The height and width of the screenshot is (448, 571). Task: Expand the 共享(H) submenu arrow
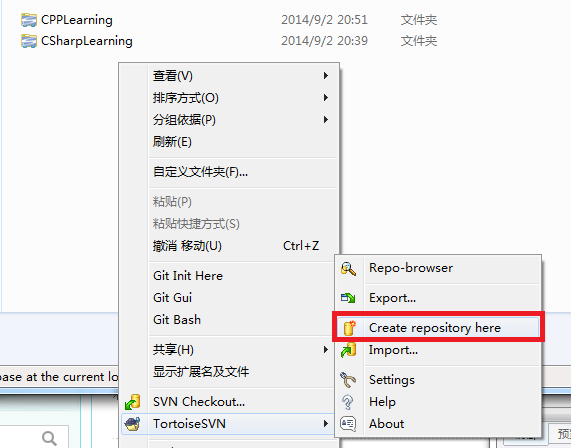[x=326, y=350]
